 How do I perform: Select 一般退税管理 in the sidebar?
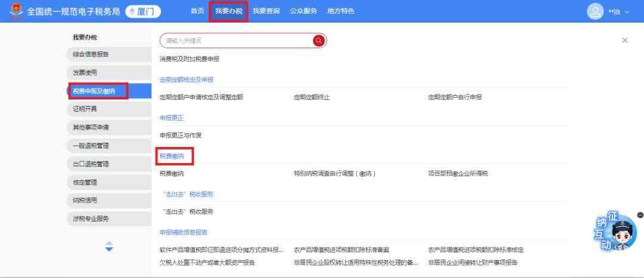[91, 146]
